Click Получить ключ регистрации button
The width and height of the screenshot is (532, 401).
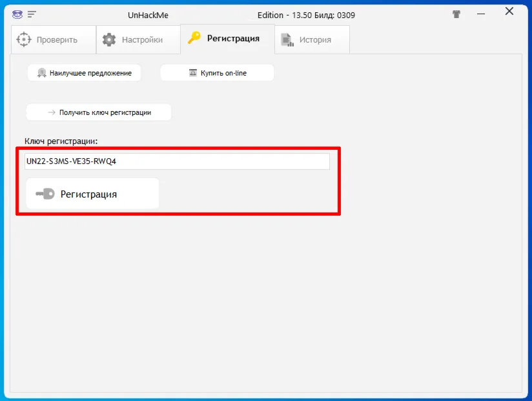pos(99,112)
